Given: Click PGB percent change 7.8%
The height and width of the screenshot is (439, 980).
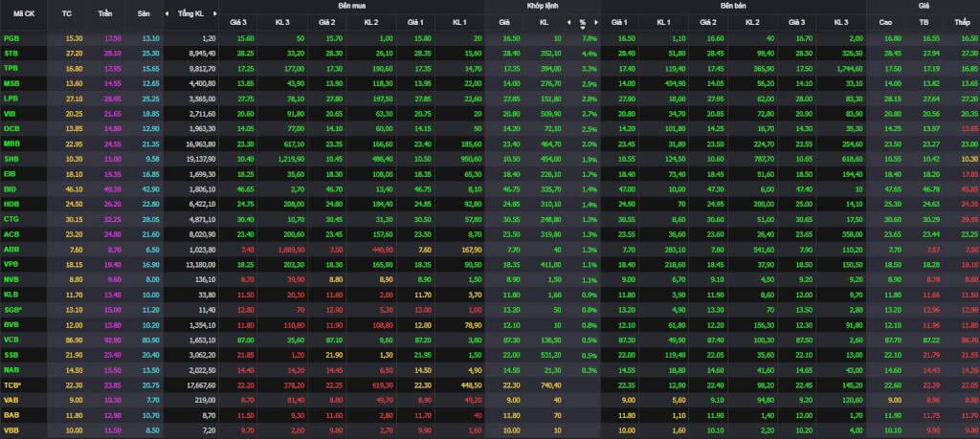Looking at the screenshot, I should 590,38.
